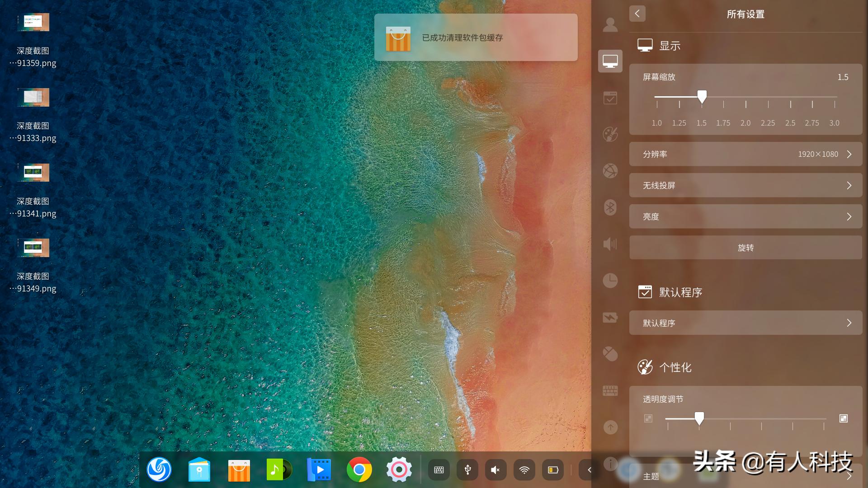The width and height of the screenshot is (868, 488).
Task: Launch Google Chrome from the dock
Action: [x=359, y=470]
